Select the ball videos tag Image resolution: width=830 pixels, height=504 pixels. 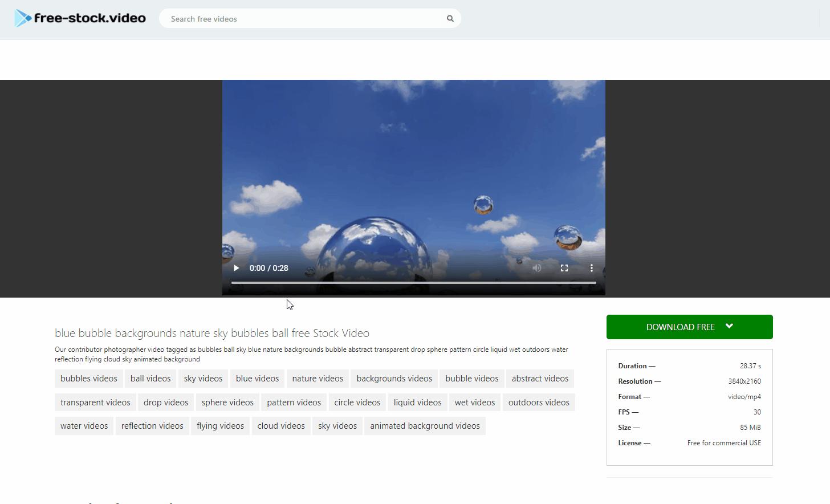[150, 379]
